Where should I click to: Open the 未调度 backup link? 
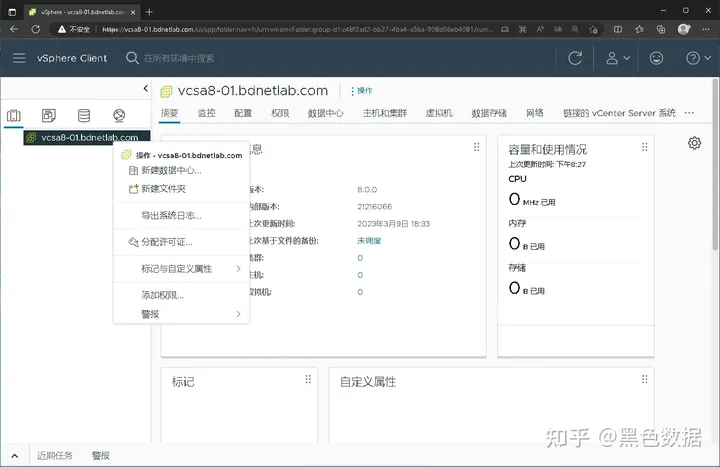tap(369, 241)
